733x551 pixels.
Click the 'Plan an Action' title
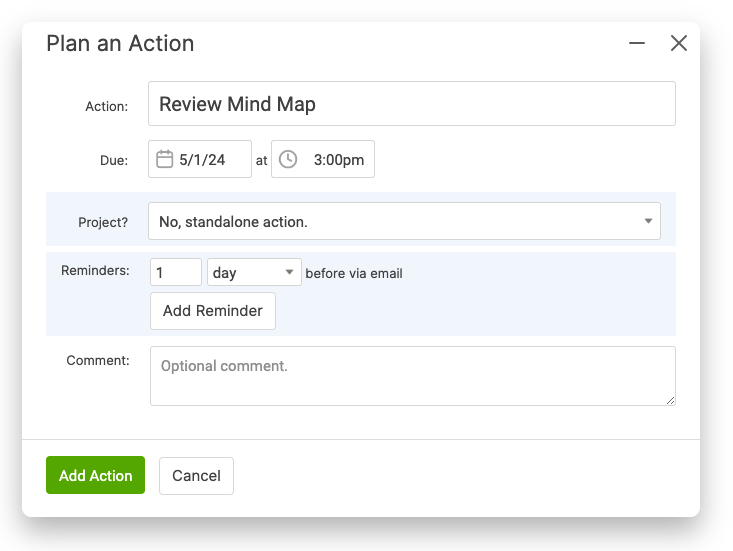coord(120,43)
